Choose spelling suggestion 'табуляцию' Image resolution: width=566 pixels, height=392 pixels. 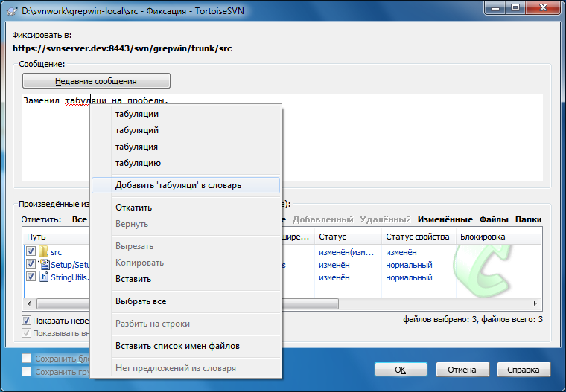(x=186, y=163)
